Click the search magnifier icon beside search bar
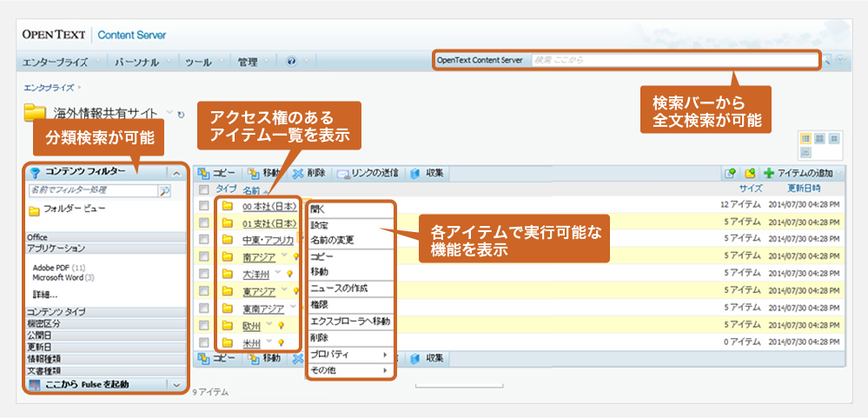This screenshot has height=418, width=868. (827, 61)
